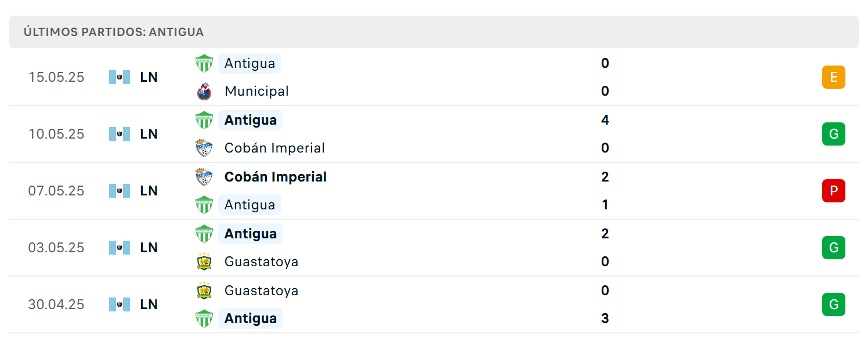The image size is (868, 341).
Task: Click Guastatoya crest in 30.04.25 match
Action: click(204, 291)
